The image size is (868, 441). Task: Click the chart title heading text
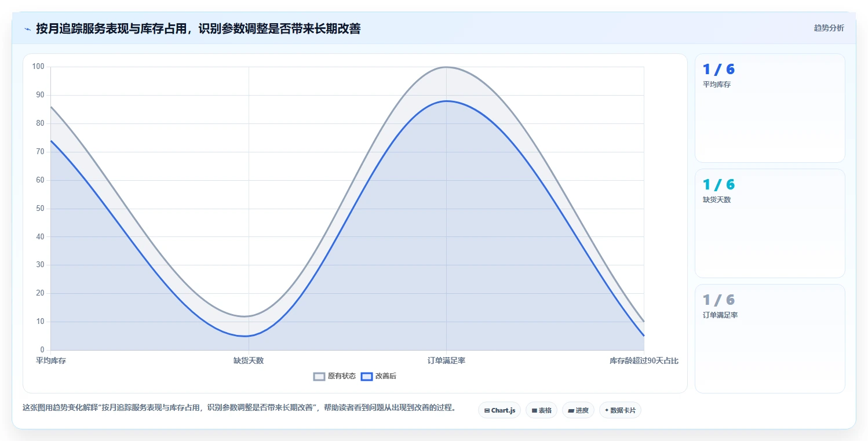198,28
